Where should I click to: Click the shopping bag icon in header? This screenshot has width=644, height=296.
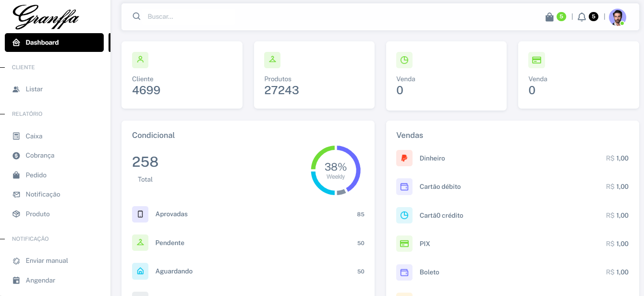click(549, 17)
